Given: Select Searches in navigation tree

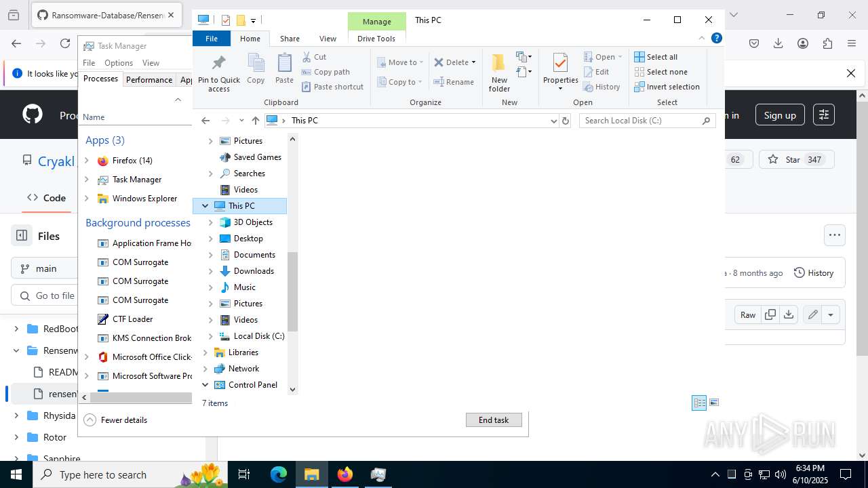Looking at the screenshot, I should 249,174.
